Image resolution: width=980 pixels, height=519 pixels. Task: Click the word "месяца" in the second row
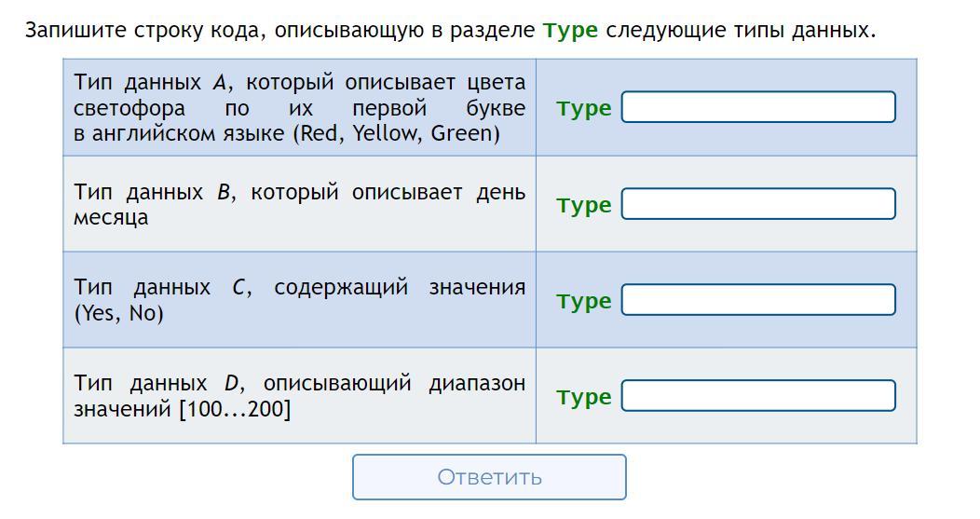(111, 217)
